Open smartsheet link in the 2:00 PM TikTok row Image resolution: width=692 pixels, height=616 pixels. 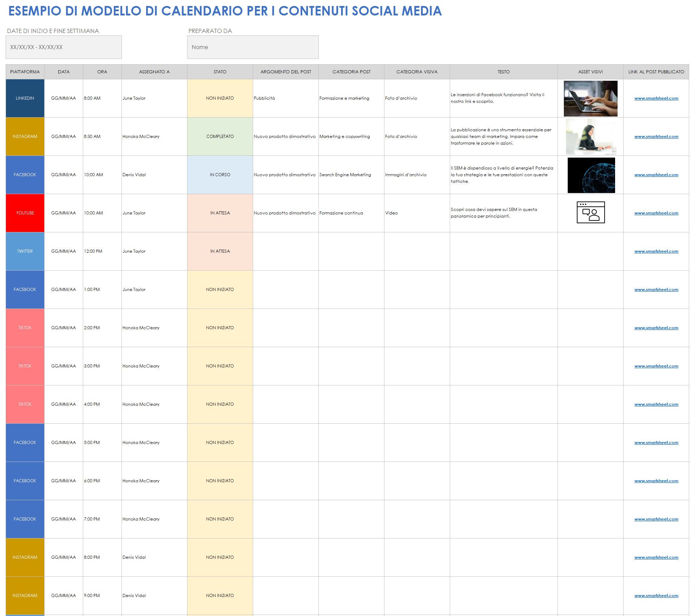click(656, 328)
